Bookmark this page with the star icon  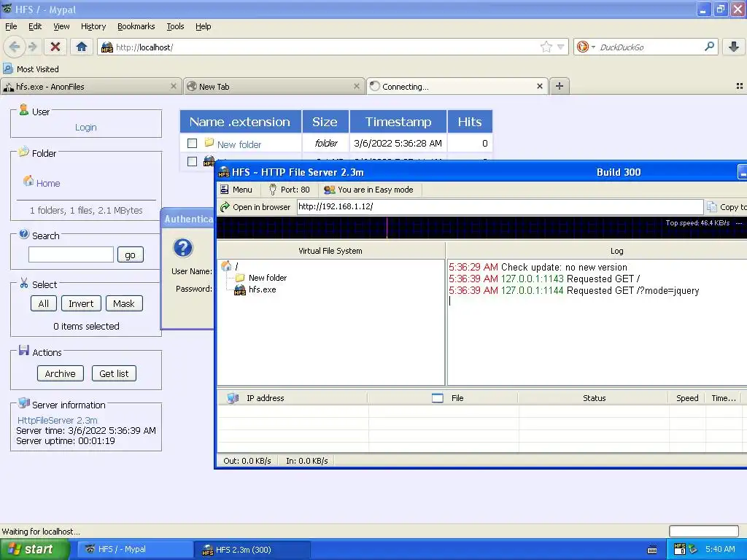point(546,47)
